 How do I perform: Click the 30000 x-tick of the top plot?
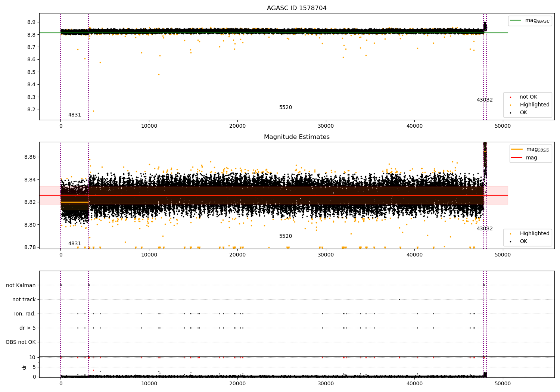326,126
